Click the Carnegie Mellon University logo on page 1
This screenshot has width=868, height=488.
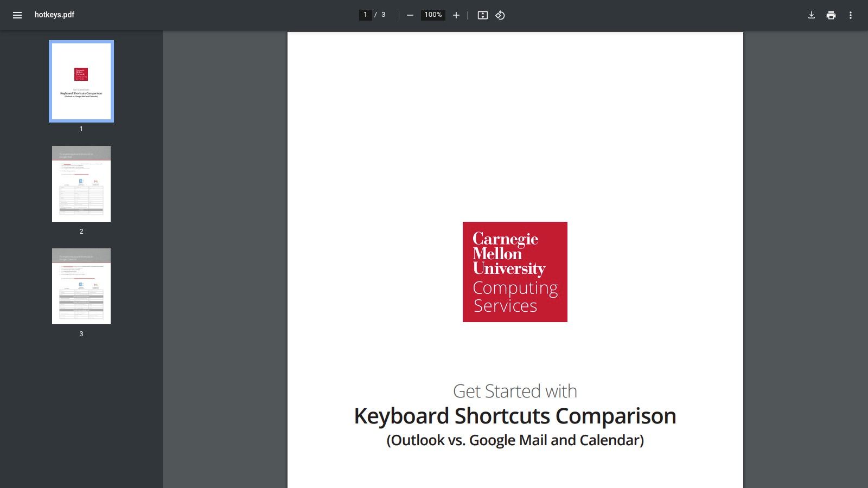pos(514,271)
